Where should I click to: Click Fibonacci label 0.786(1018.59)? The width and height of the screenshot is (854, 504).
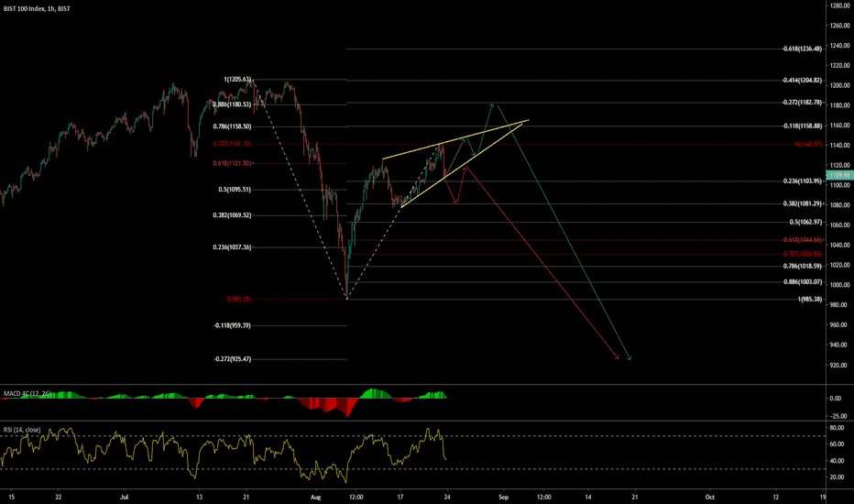[x=803, y=267]
